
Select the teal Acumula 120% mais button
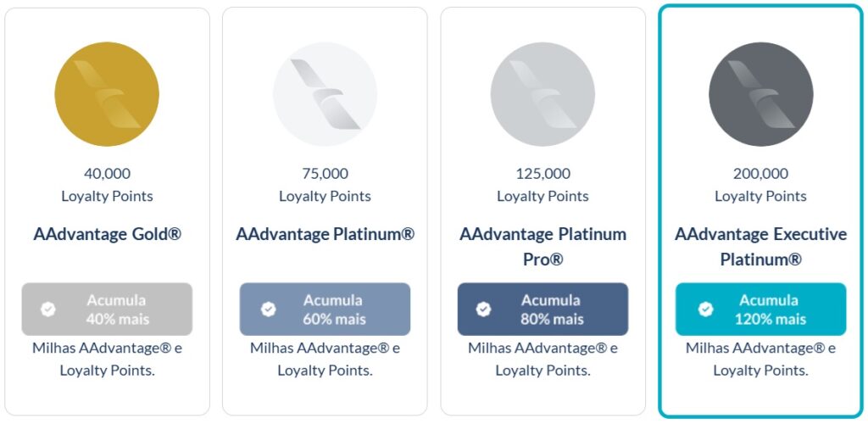point(760,310)
